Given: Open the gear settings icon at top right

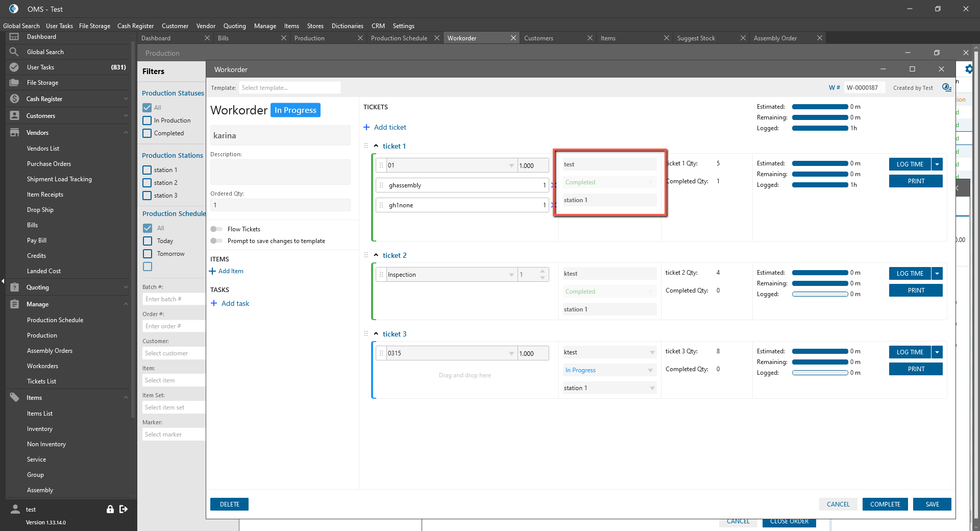Looking at the screenshot, I should click(x=968, y=69).
